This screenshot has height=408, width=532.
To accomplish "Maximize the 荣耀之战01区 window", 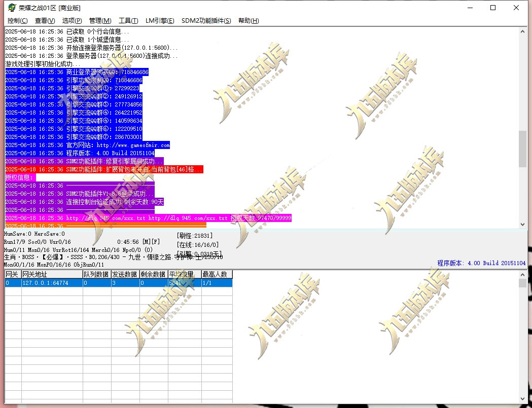I will [x=493, y=8].
